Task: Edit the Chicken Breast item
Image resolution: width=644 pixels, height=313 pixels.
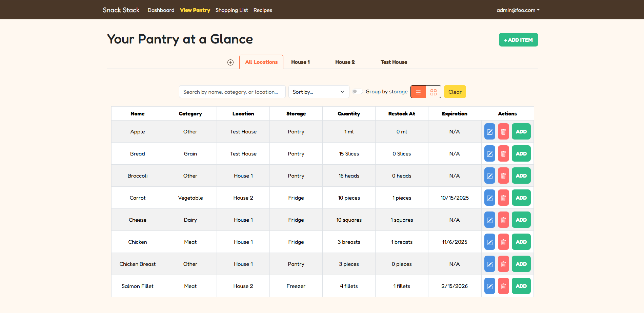Action: 489,264
